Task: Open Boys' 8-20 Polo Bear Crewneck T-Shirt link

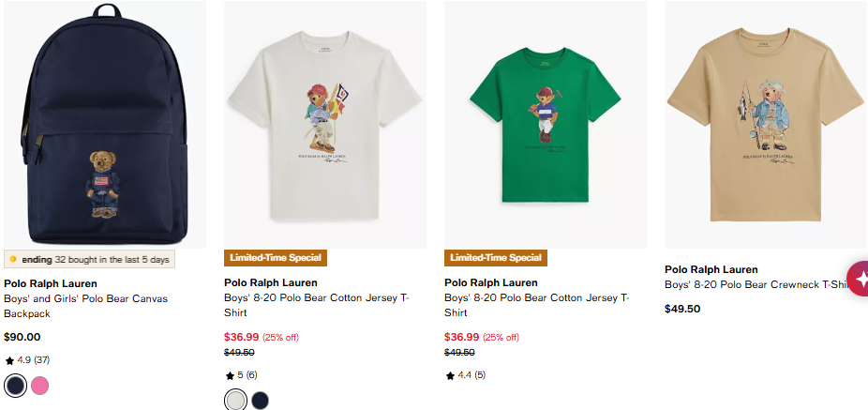Action: click(756, 285)
